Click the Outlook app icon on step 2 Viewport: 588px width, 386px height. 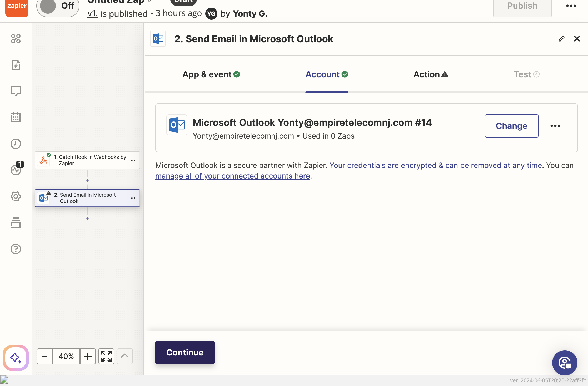(x=43, y=198)
